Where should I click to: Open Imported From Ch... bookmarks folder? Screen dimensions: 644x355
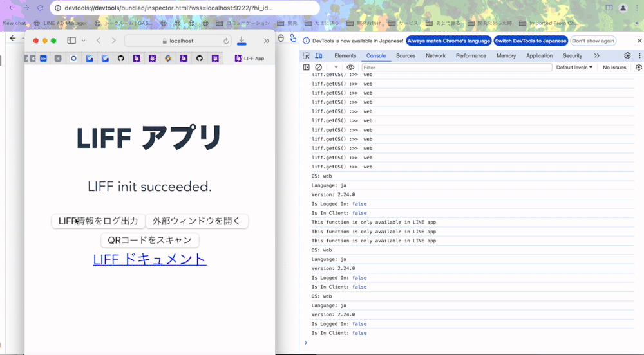point(549,23)
